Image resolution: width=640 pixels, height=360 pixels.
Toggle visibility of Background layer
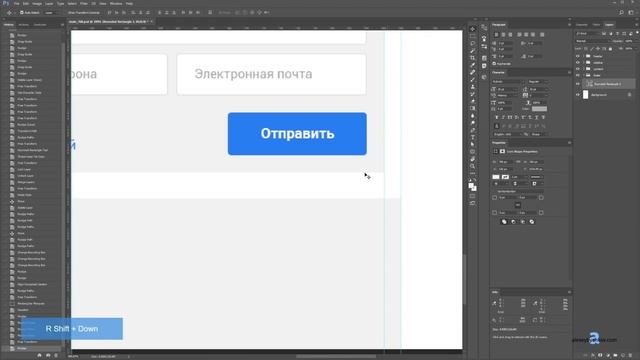(x=578, y=95)
